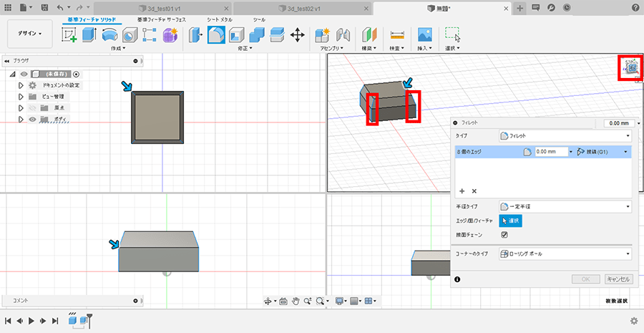644x333 pixels.
Task: Click the Insert image icon
Action: pyautogui.click(x=425, y=35)
